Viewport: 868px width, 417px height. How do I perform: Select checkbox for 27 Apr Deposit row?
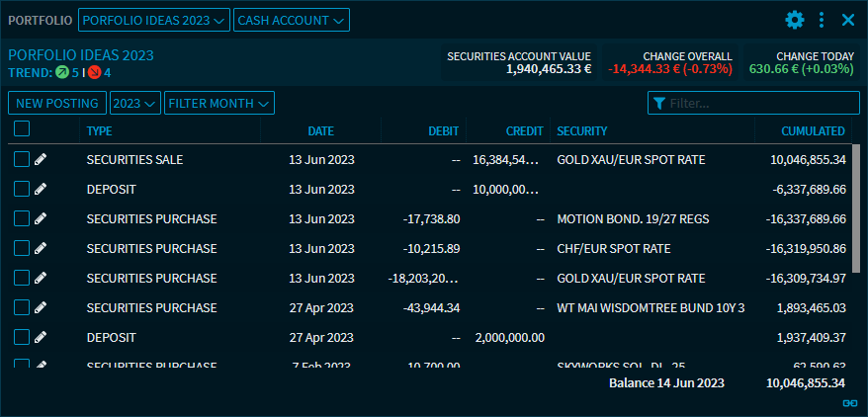22,337
